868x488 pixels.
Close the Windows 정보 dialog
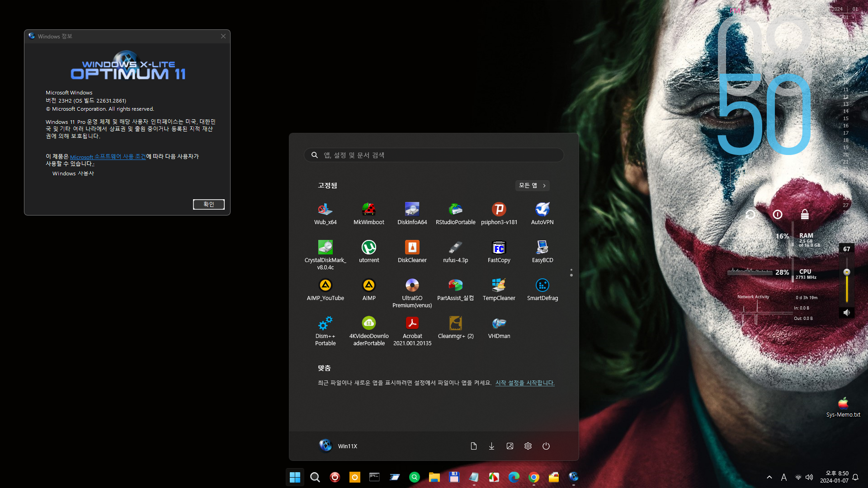(223, 36)
